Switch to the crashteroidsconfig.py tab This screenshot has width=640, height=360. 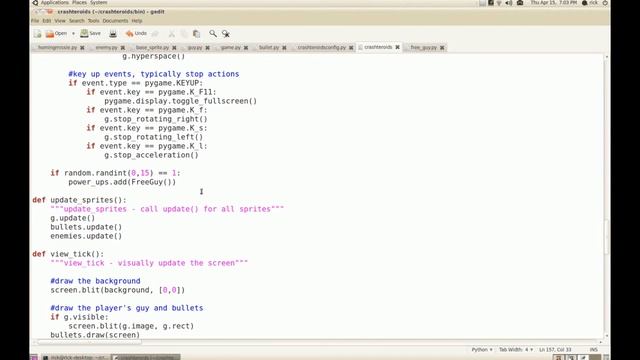[322, 48]
